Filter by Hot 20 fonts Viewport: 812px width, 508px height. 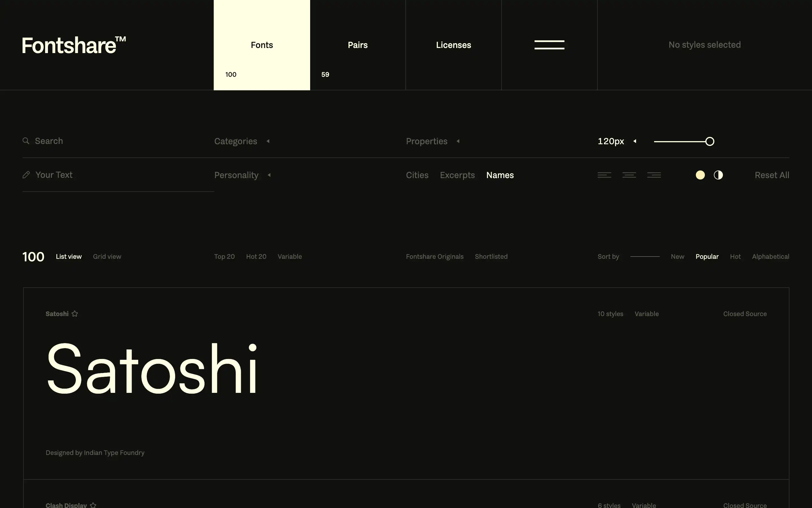click(256, 257)
